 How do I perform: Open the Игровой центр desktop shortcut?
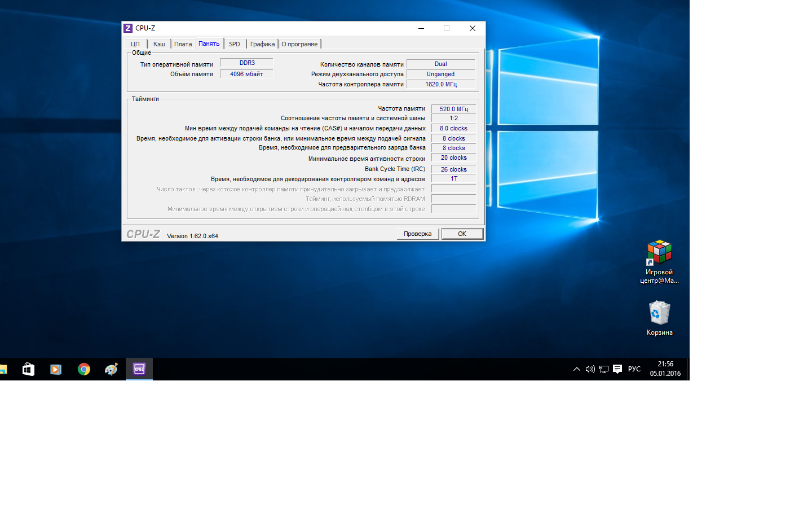[659, 261]
